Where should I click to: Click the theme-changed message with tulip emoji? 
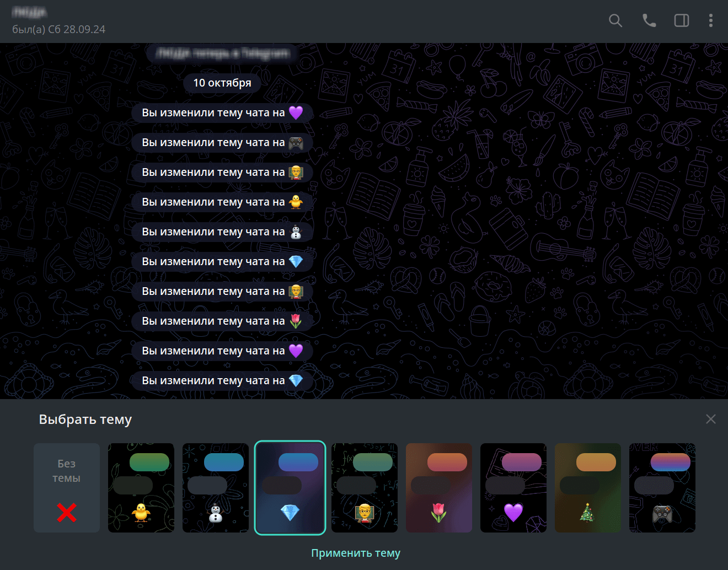[x=222, y=321]
